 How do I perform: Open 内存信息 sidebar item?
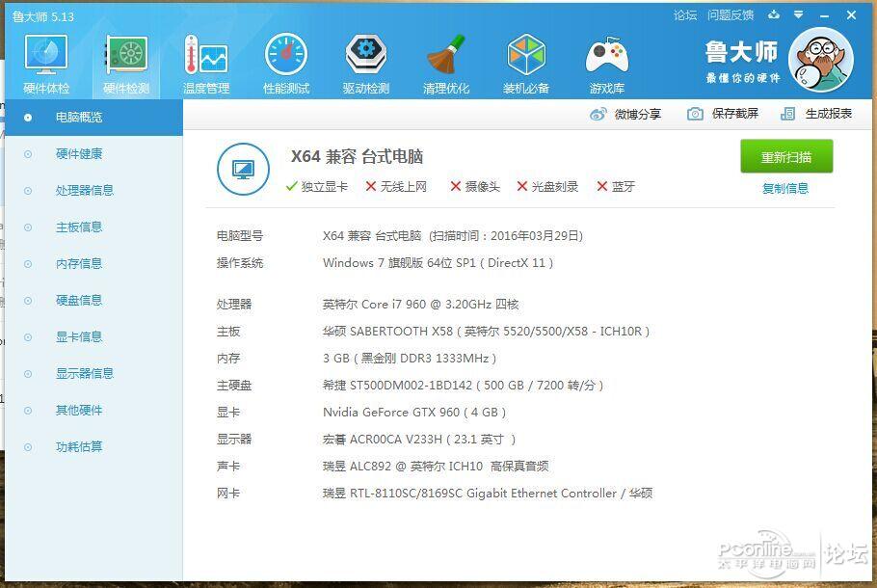click(x=94, y=263)
